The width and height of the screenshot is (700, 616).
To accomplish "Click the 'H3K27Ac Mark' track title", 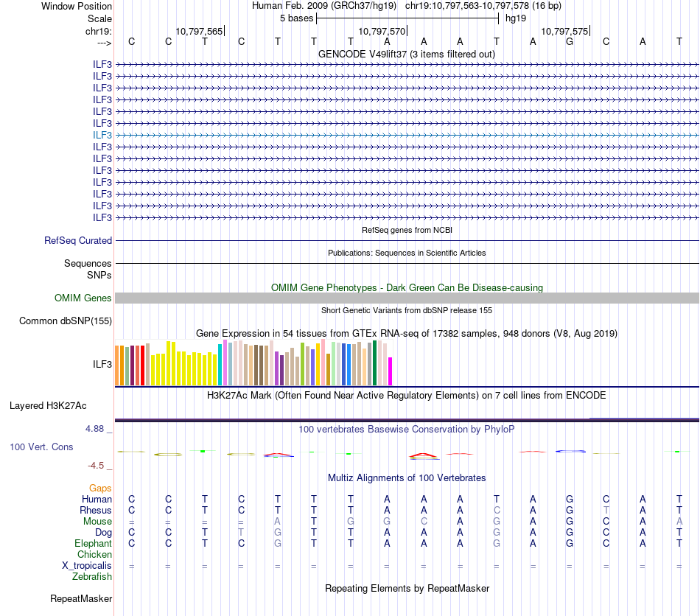I will [407, 396].
